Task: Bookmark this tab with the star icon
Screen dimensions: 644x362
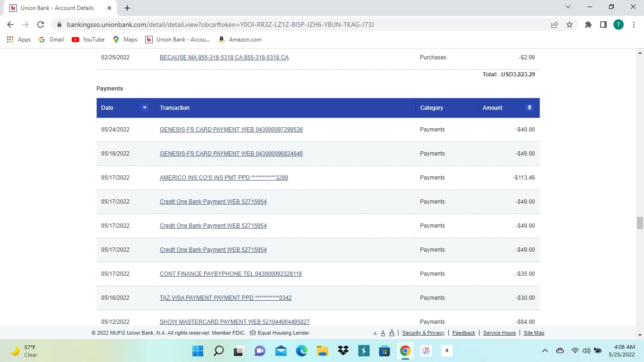Action: point(570,25)
